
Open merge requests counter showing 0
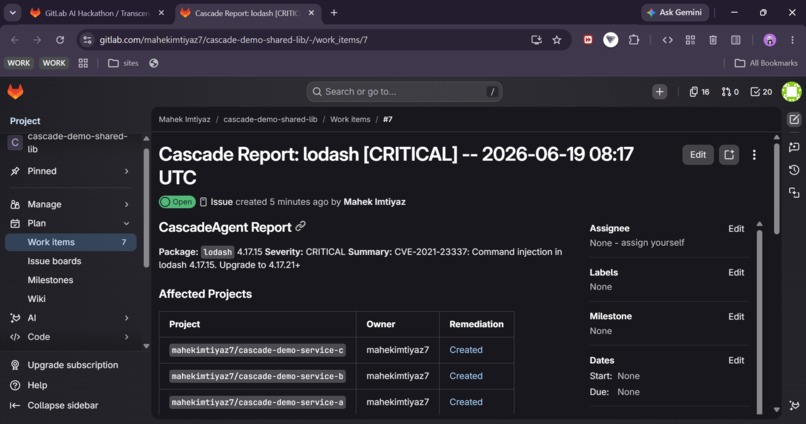(x=730, y=92)
